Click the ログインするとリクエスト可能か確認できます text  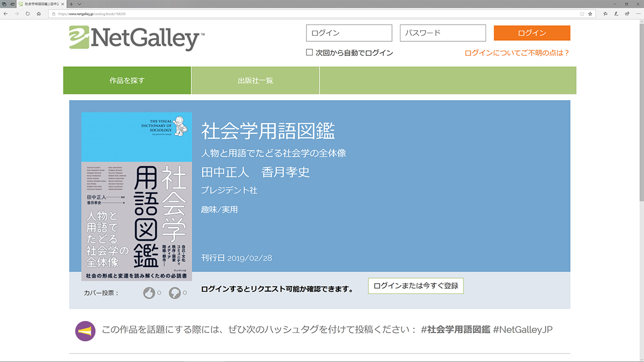click(x=277, y=289)
